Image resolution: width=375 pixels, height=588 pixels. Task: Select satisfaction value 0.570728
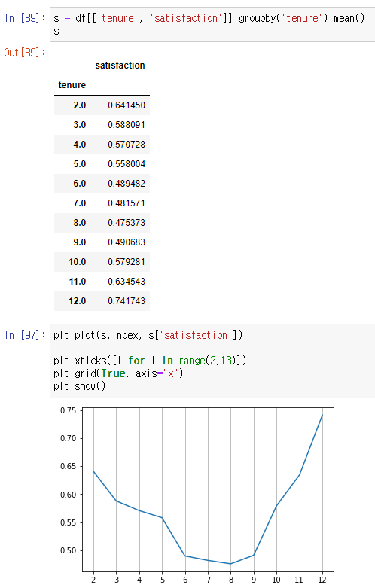[x=127, y=145]
